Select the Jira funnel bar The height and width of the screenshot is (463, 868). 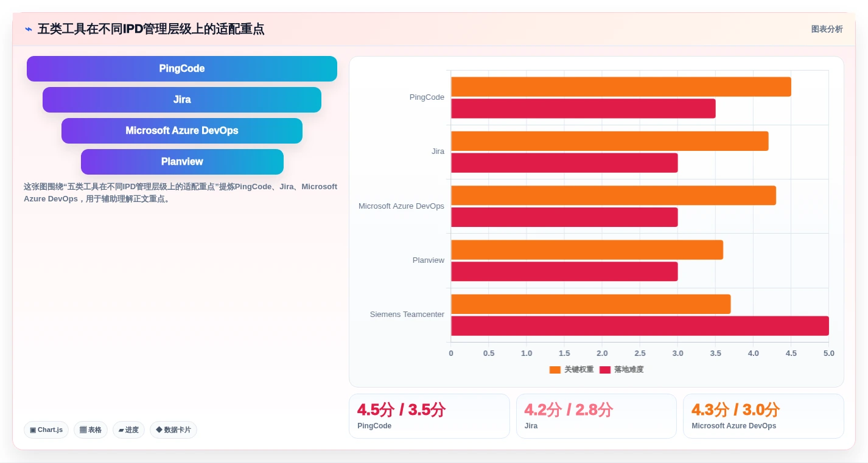[x=182, y=100]
